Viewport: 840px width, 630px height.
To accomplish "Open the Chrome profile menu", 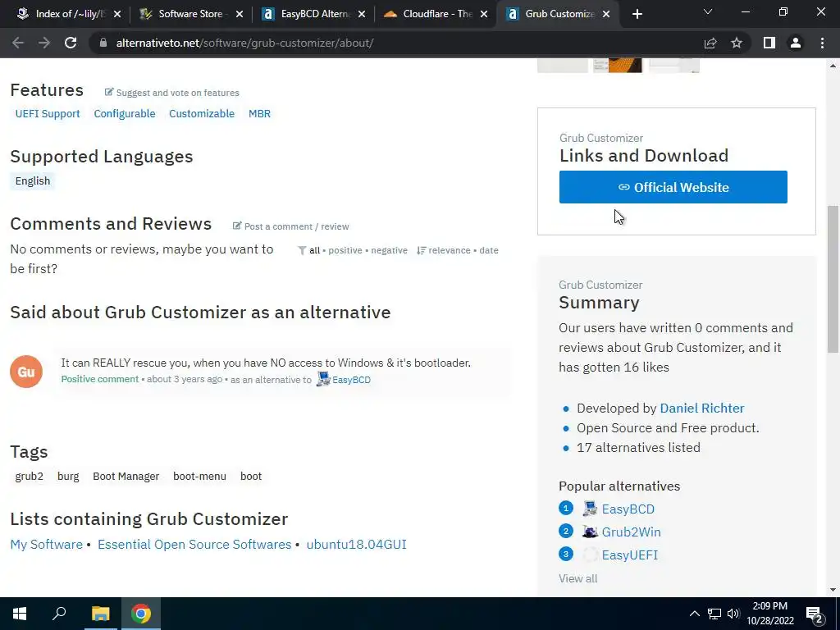I will [796, 43].
